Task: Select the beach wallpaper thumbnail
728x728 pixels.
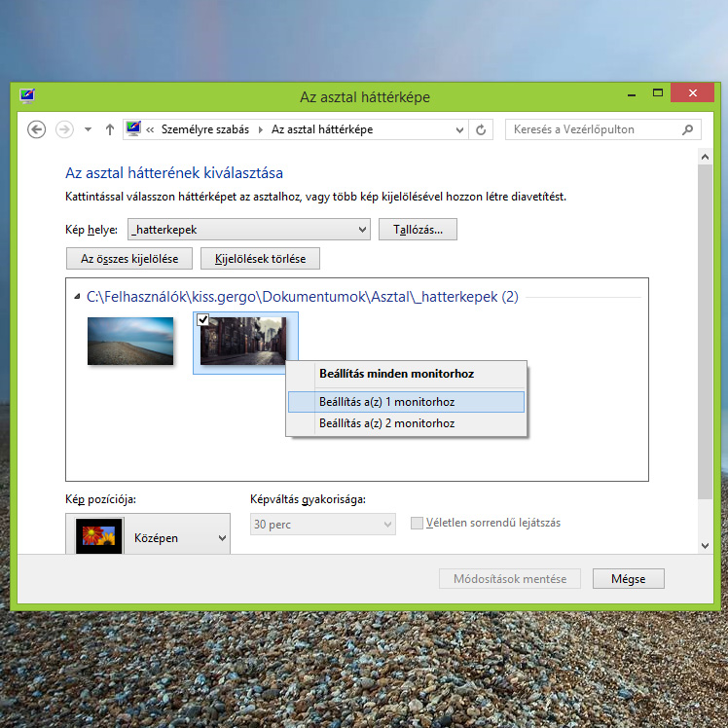Action: 130,341
